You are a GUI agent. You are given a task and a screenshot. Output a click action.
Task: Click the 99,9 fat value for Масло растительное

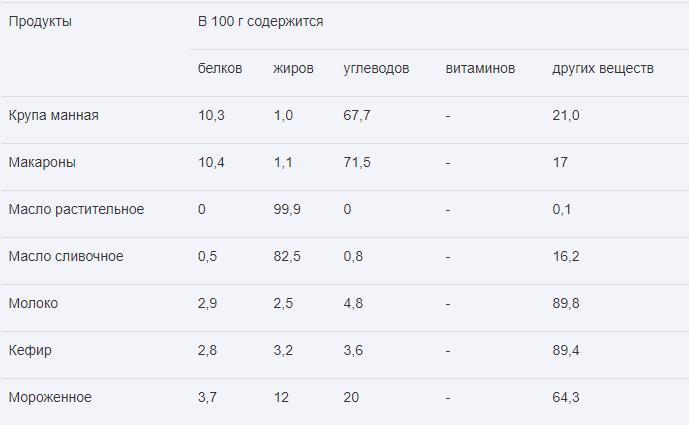[287, 209]
